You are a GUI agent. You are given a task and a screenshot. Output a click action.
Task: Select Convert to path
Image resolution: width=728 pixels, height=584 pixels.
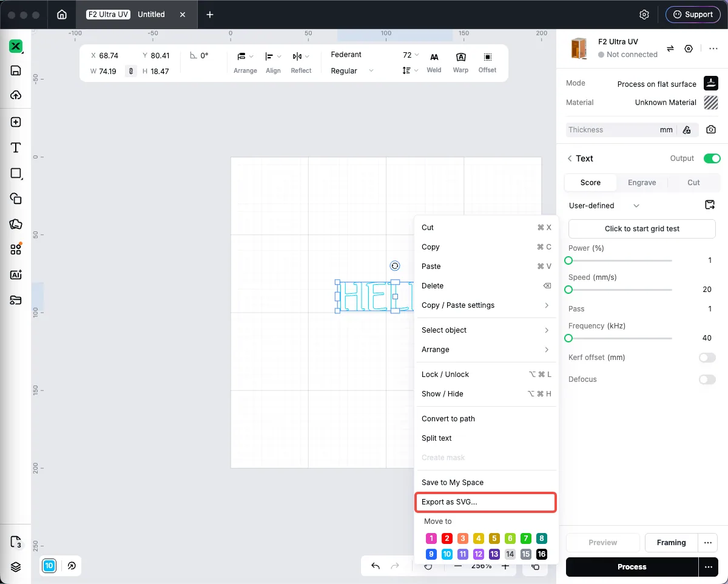[486, 419]
